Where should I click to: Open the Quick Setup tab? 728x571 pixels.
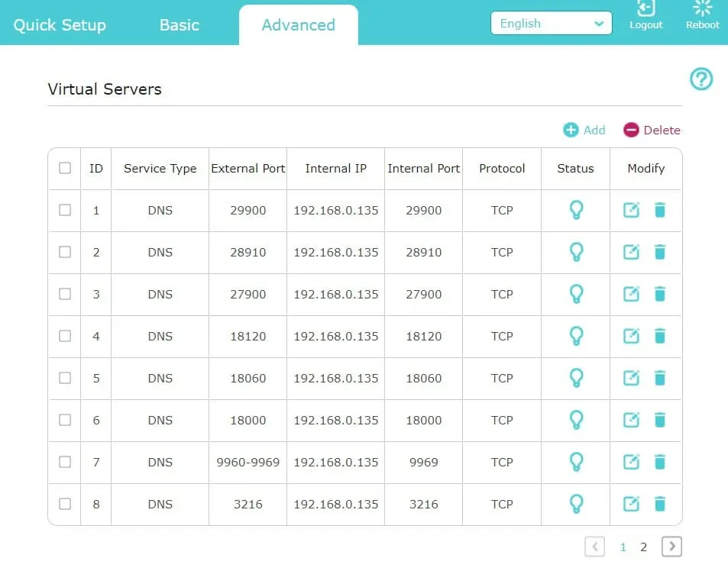tap(60, 24)
